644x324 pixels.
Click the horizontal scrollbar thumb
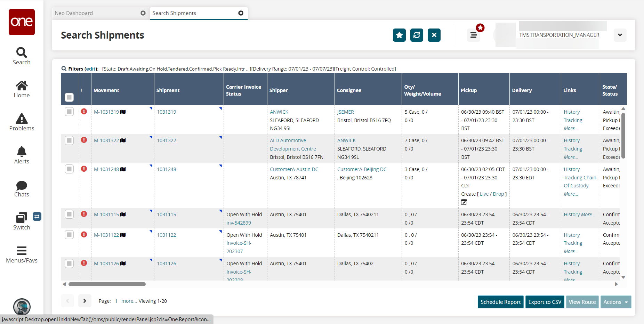(x=107, y=284)
